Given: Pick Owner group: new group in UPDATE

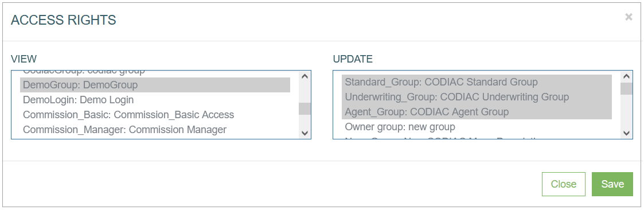Looking at the screenshot, I should (477, 127).
